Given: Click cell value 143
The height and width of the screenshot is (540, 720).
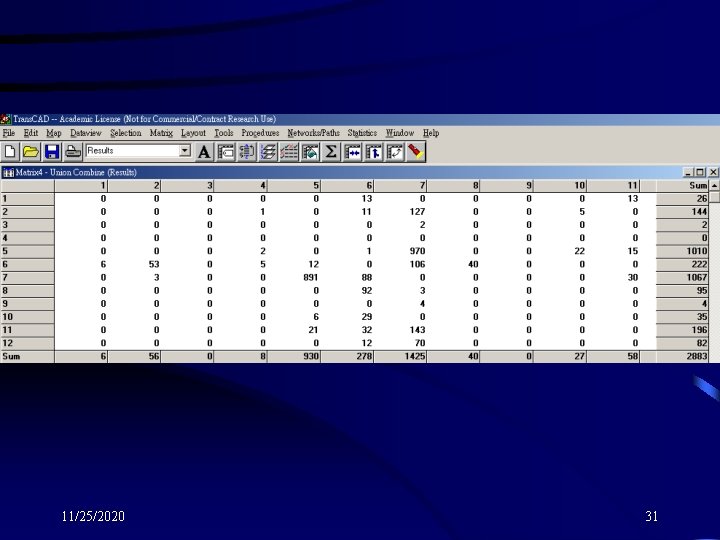Looking at the screenshot, I should click(417, 330).
